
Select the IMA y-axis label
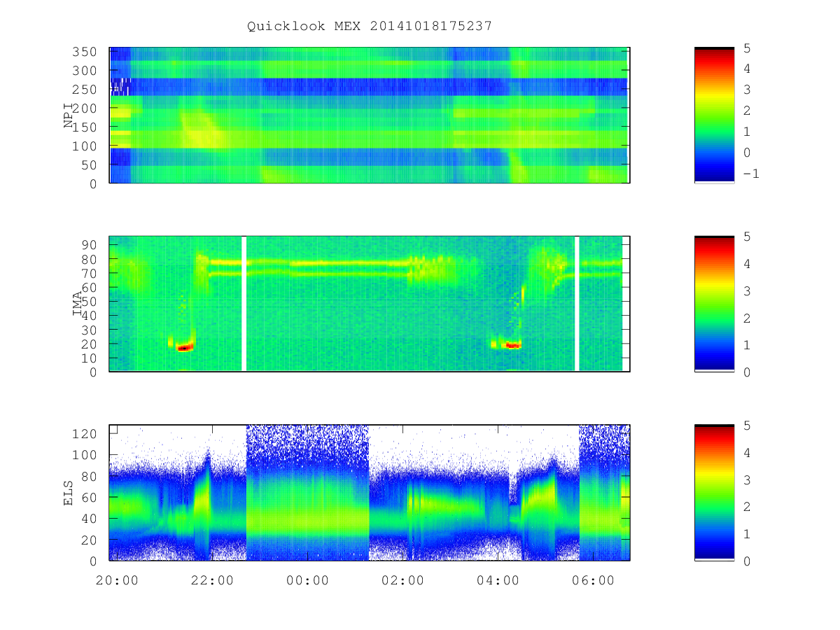coord(78,304)
